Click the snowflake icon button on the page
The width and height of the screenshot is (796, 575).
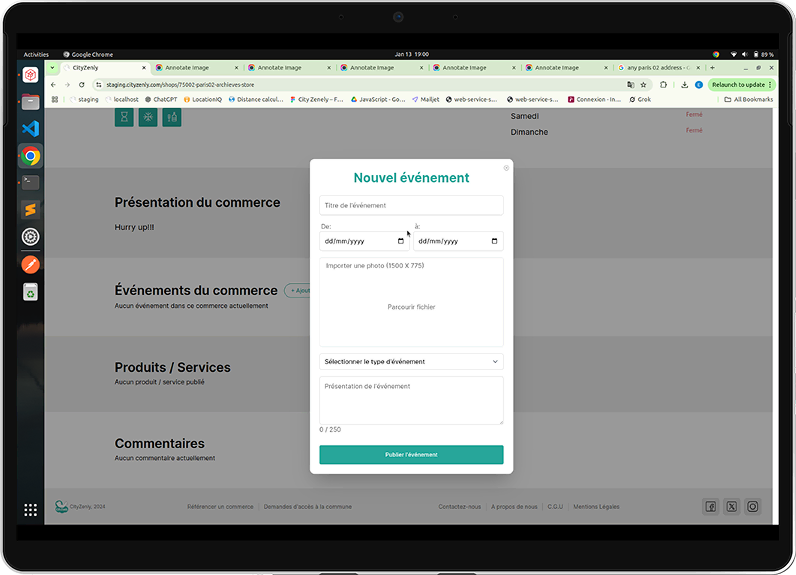(148, 117)
